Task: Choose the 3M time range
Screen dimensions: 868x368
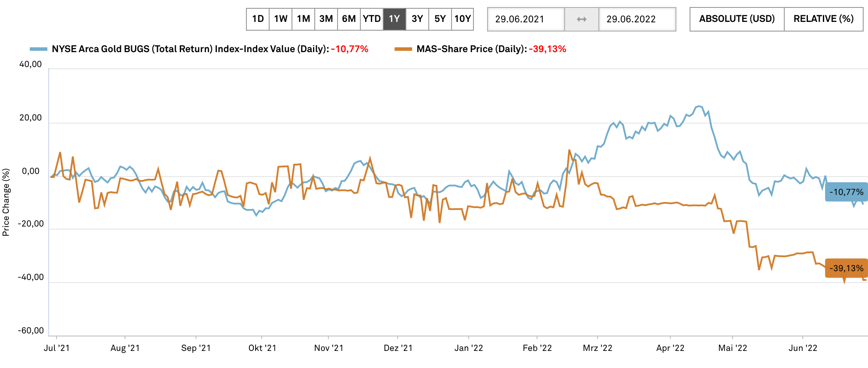Action: [326, 19]
